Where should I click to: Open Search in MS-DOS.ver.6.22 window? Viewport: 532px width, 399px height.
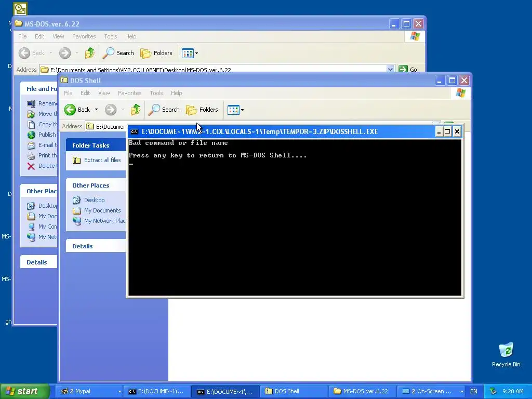[x=118, y=53]
